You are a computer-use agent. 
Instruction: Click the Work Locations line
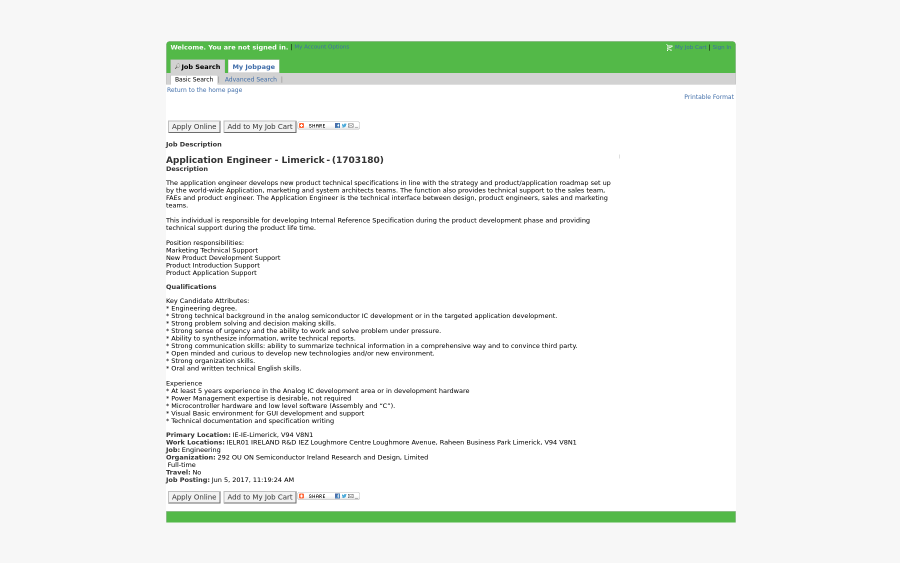pos(371,442)
